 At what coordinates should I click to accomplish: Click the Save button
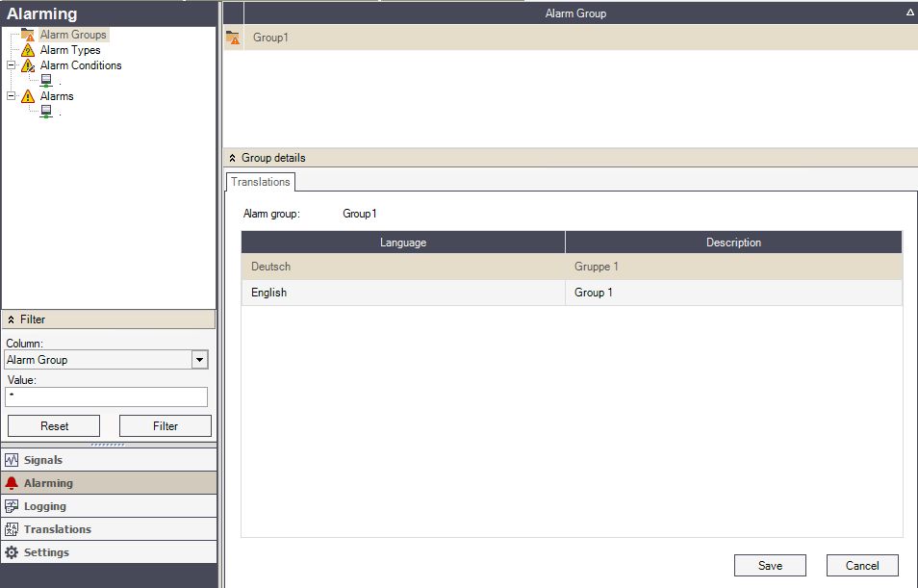click(x=770, y=566)
